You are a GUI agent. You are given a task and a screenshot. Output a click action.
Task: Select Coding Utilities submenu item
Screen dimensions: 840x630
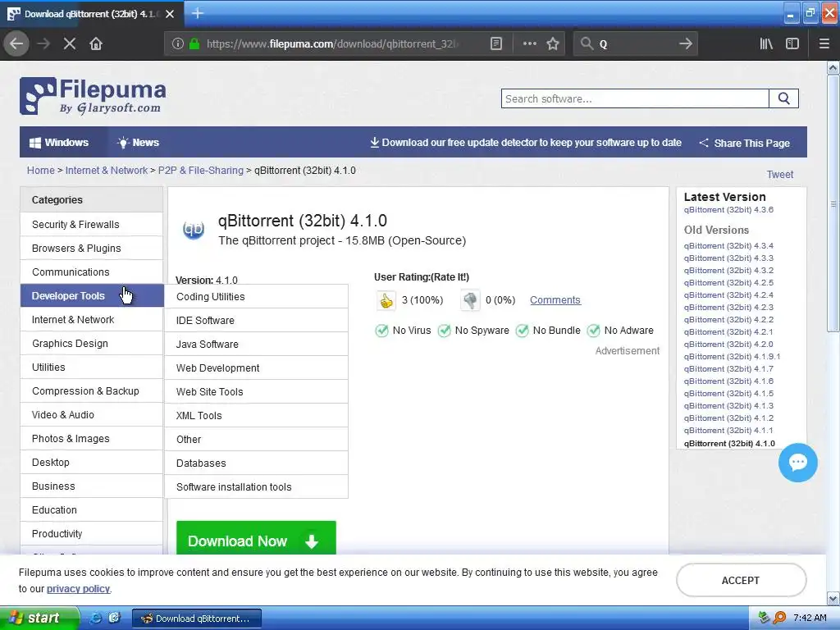[256, 297]
